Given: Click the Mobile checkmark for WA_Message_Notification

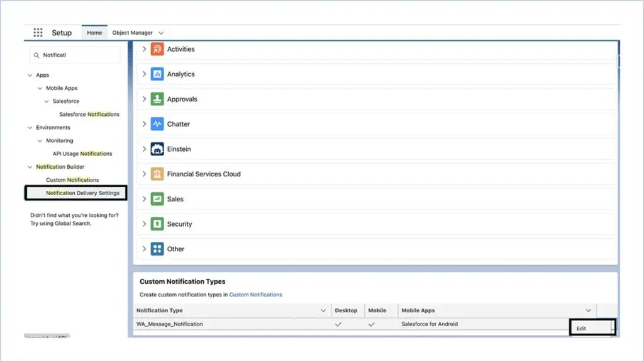Looking at the screenshot, I should (371, 325).
